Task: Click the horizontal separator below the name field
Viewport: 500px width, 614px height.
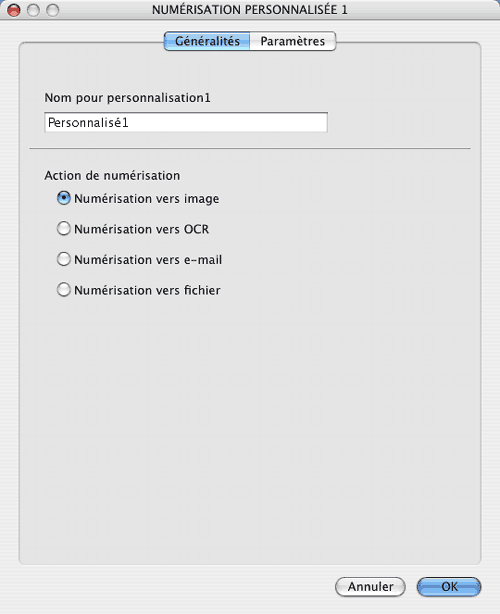Action: tap(250, 148)
